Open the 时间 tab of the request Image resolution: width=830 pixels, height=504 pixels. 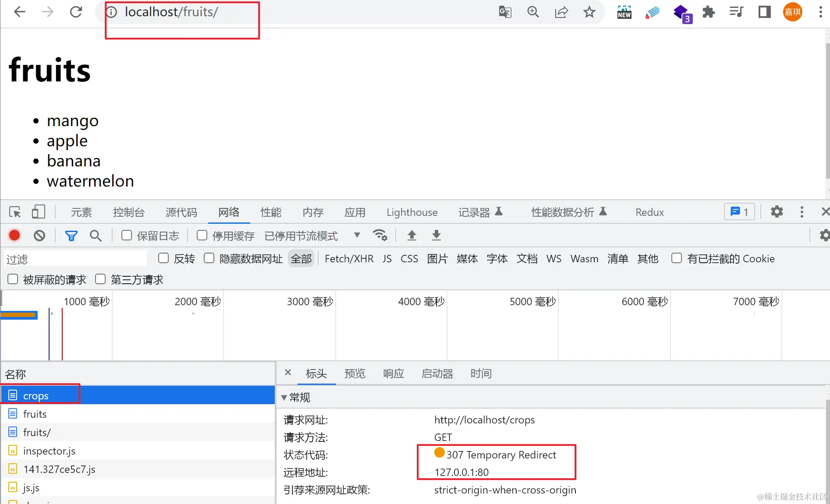(481, 374)
